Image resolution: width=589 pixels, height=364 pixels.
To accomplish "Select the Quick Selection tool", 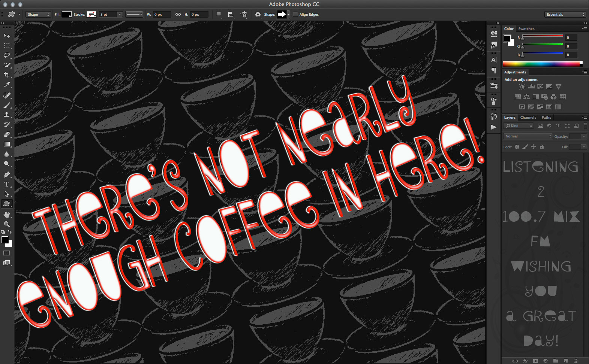I will (x=6, y=65).
